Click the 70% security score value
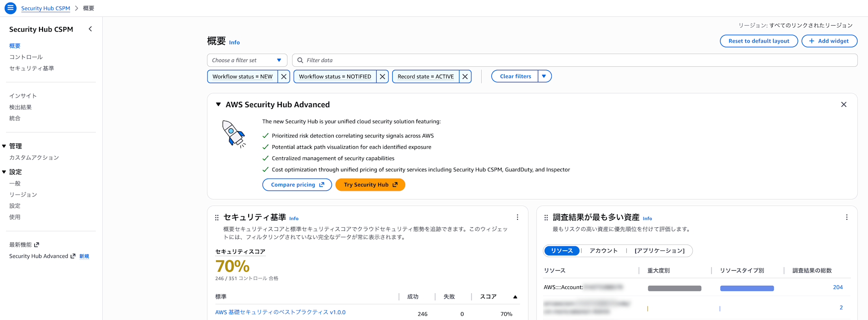 coord(233,266)
